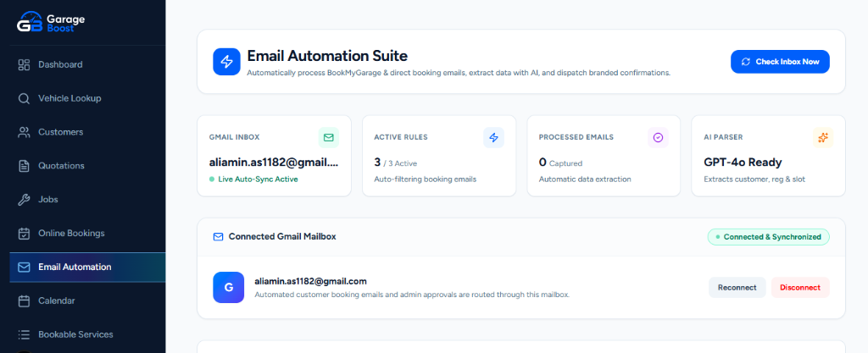Open Bookable Services menu item
The height and width of the screenshot is (353, 868).
click(x=87, y=334)
